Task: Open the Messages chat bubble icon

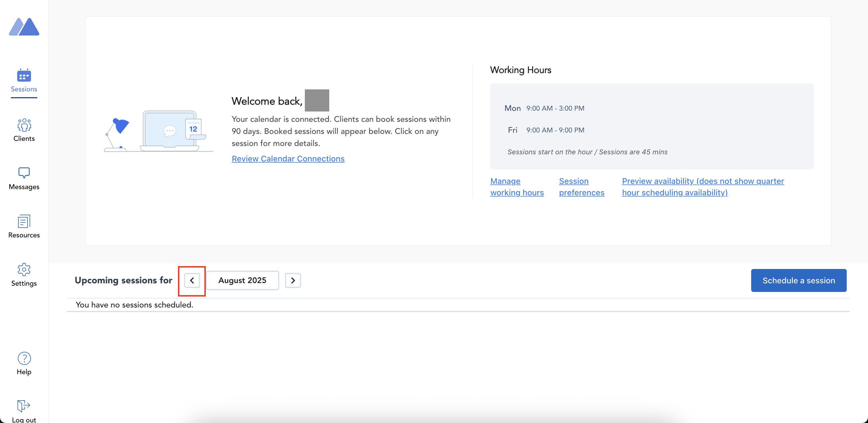Action: click(x=24, y=173)
